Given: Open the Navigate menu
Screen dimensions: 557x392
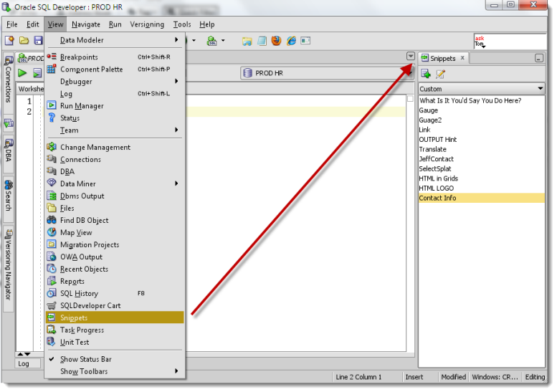Looking at the screenshot, I should (x=85, y=24).
